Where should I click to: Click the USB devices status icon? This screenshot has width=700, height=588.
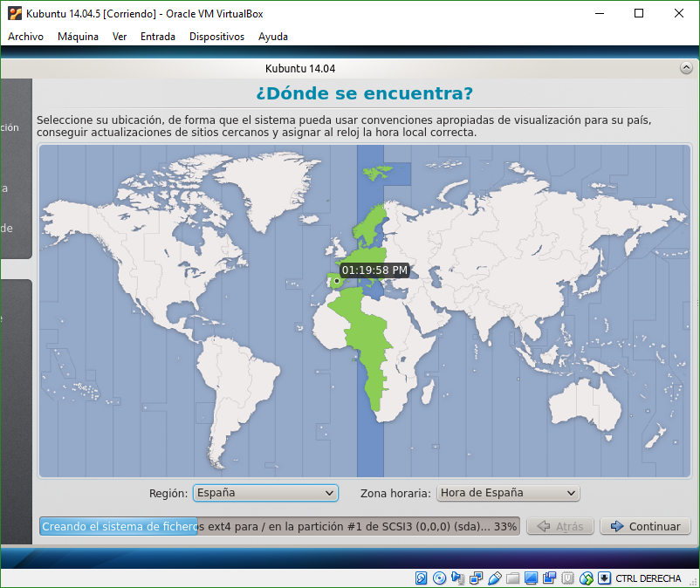click(x=494, y=578)
